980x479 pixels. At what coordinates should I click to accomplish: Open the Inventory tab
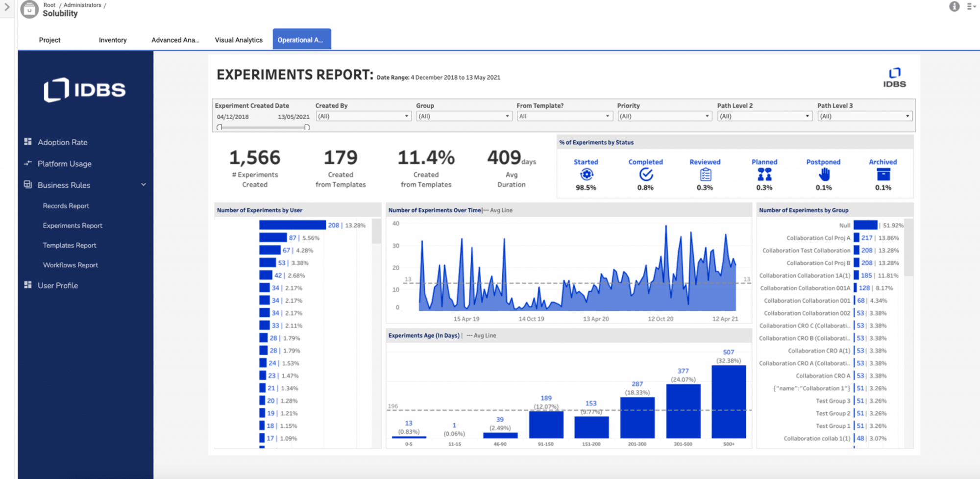pyautogui.click(x=112, y=40)
